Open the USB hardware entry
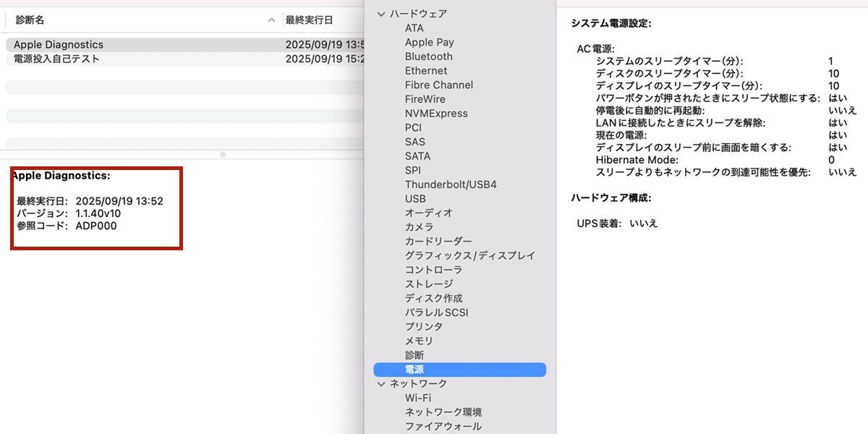 (415, 199)
